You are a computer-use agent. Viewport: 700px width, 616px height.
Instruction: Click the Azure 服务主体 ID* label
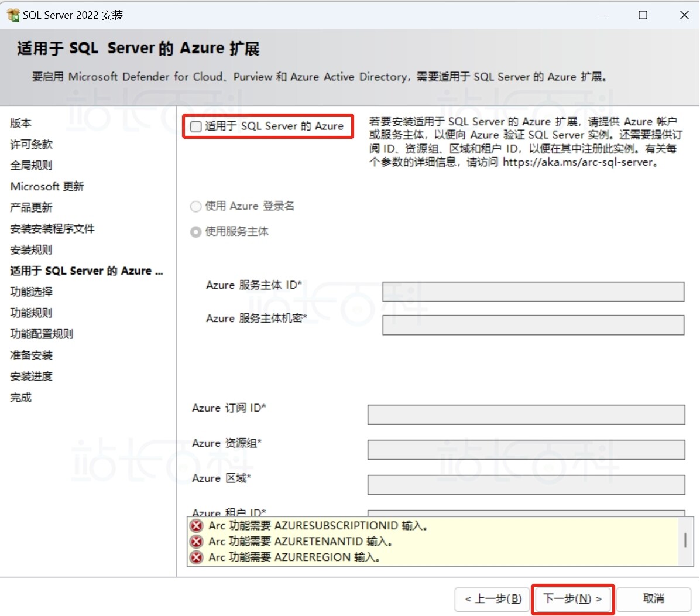coord(254,285)
